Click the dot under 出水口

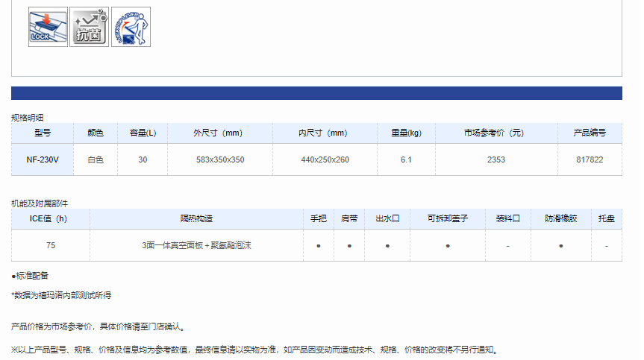pos(387,246)
